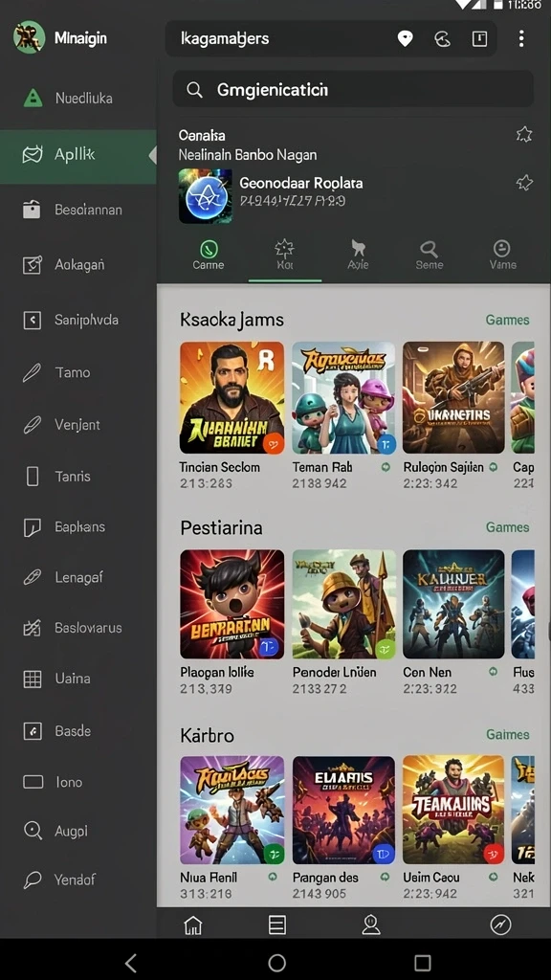Open the Prangan des game thumbnail
This screenshot has width=551, height=980.
pos(343,810)
